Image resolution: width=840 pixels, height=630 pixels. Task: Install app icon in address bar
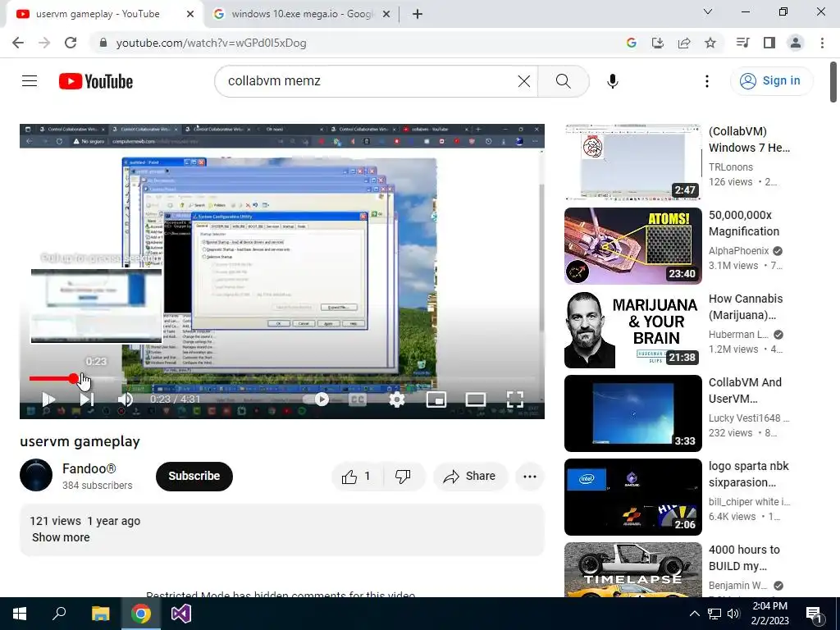(657, 43)
